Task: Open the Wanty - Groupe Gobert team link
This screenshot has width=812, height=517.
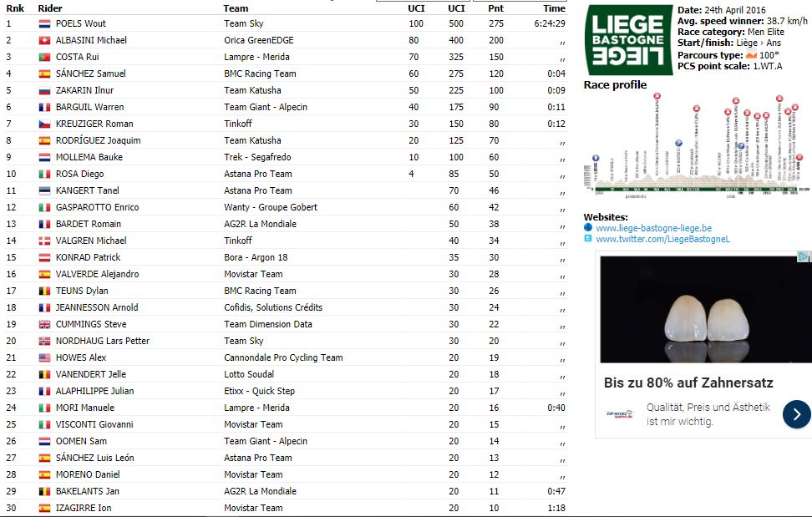Action: click(271, 207)
